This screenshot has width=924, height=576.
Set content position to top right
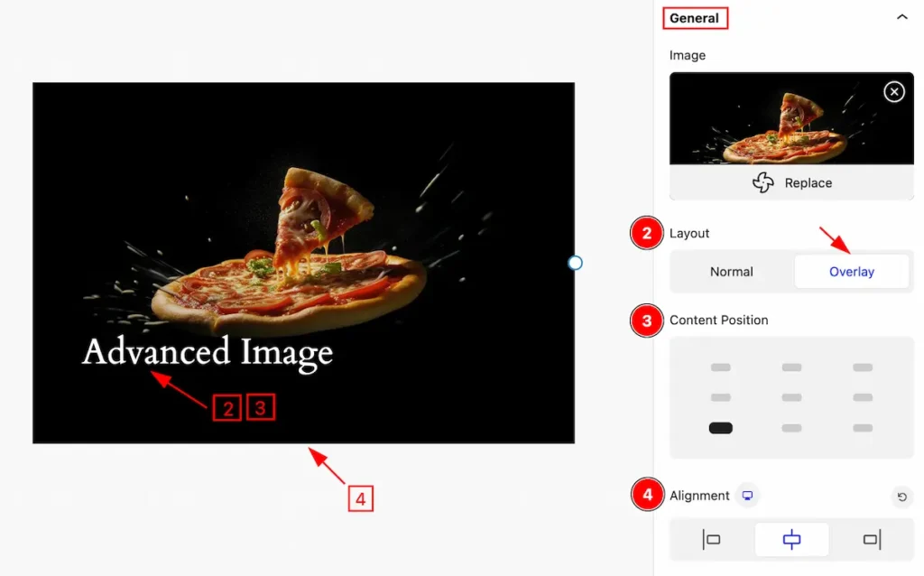click(863, 367)
